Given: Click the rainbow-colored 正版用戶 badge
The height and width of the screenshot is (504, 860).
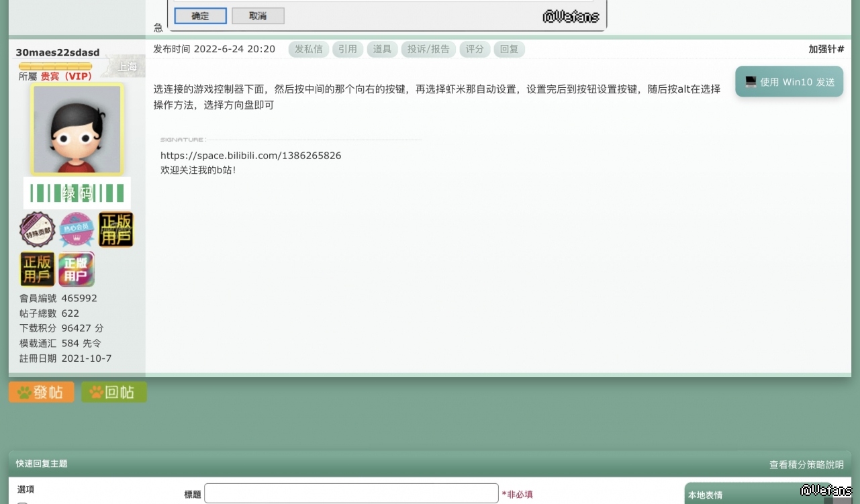Looking at the screenshot, I should click(x=77, y=269).
